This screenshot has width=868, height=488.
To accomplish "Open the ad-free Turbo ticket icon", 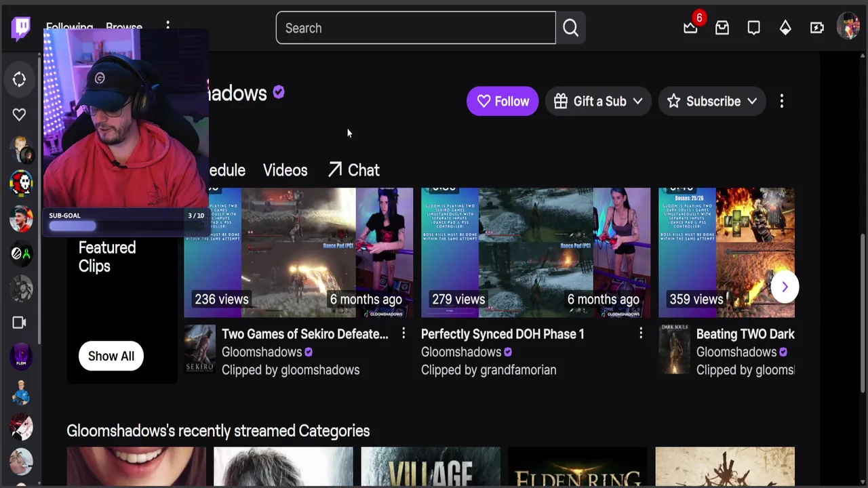I will 816,28.
